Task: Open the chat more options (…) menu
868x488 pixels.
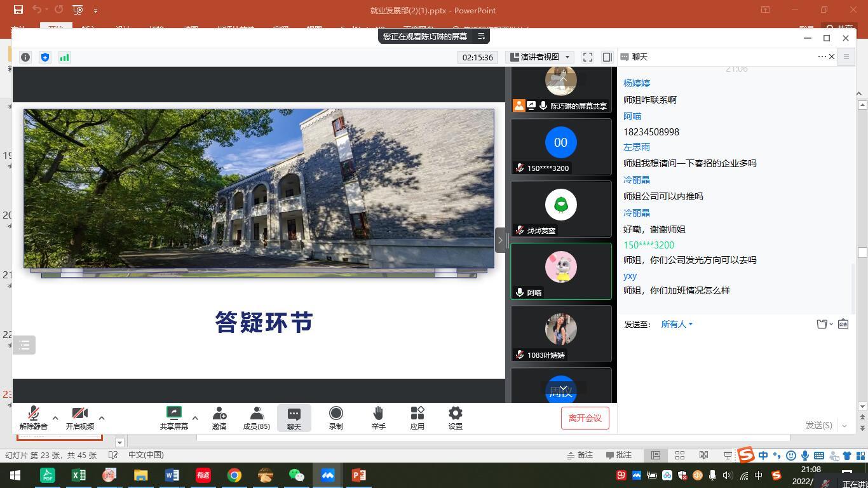Action: point(822,57)
